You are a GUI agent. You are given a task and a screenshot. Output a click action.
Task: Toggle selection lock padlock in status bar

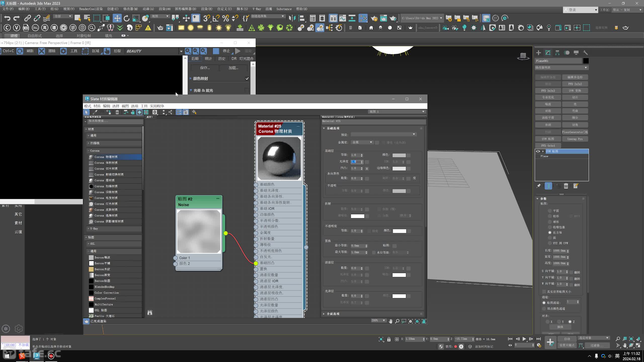point(389,339)
